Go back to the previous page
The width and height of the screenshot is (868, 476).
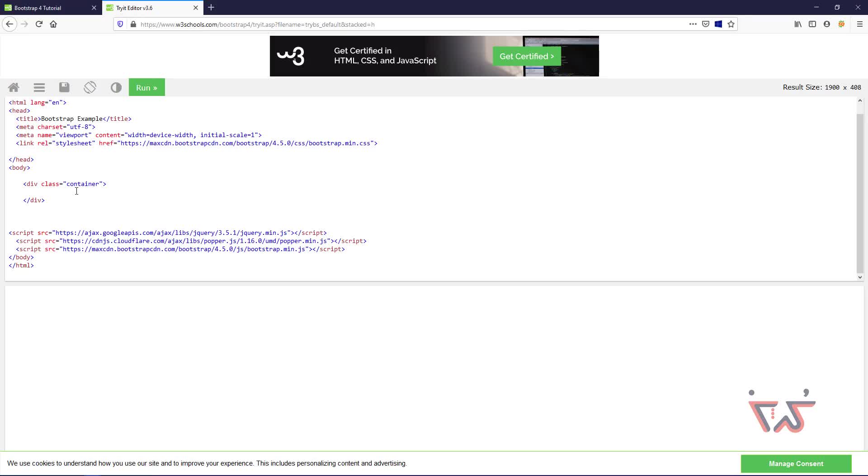9,24
